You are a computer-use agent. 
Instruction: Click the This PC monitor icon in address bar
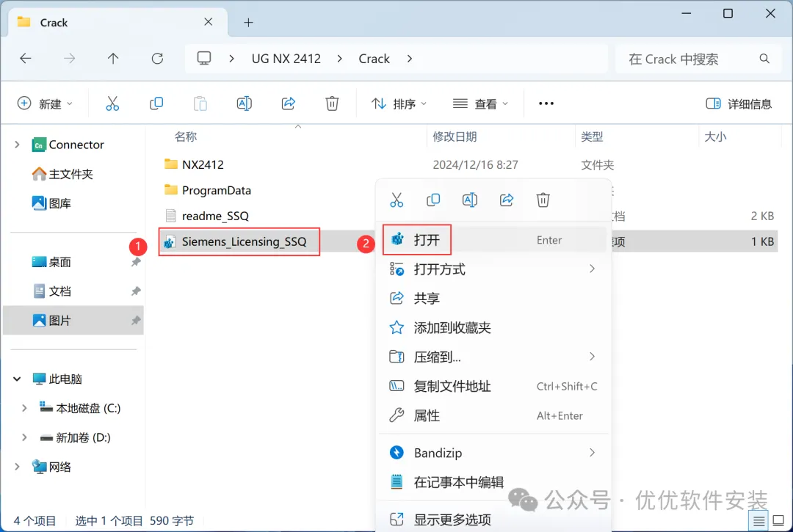(204, 59)
